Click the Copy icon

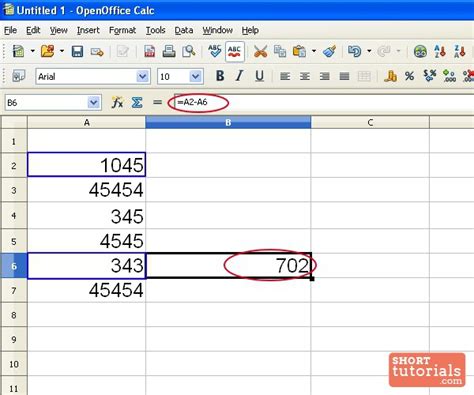pos(280,52)
